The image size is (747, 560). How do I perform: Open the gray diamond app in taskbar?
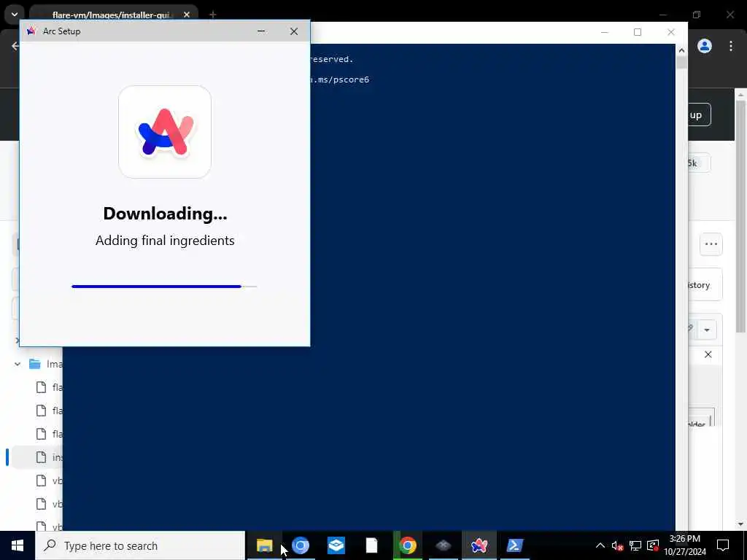pyautogui.click(x=444, y=545)
